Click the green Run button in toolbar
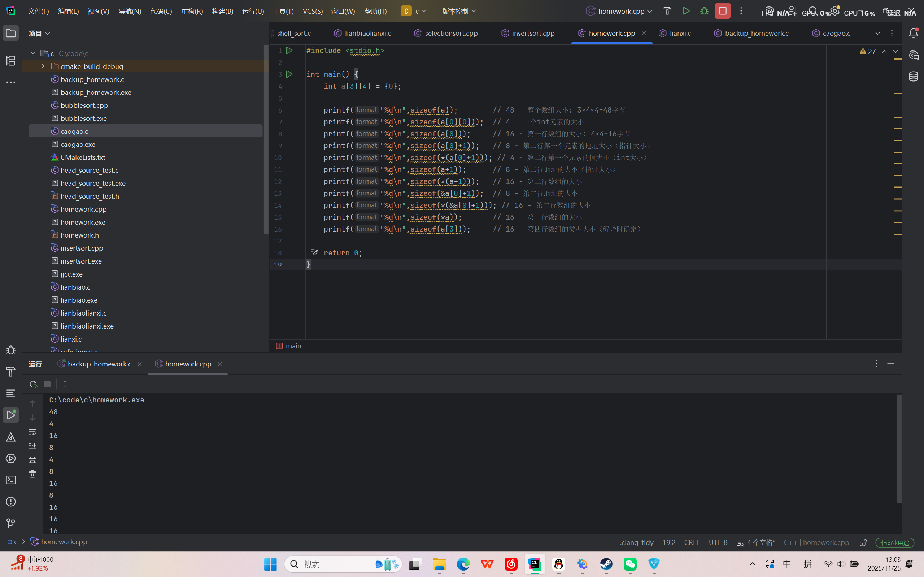The width and height of the screenshot is (924, 577). tap(686, 11)
